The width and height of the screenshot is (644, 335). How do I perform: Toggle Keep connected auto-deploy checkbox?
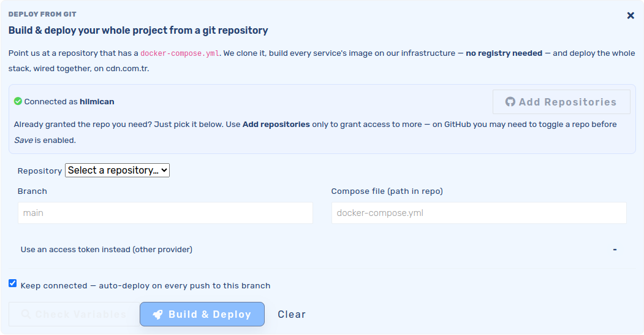point(13,283)
